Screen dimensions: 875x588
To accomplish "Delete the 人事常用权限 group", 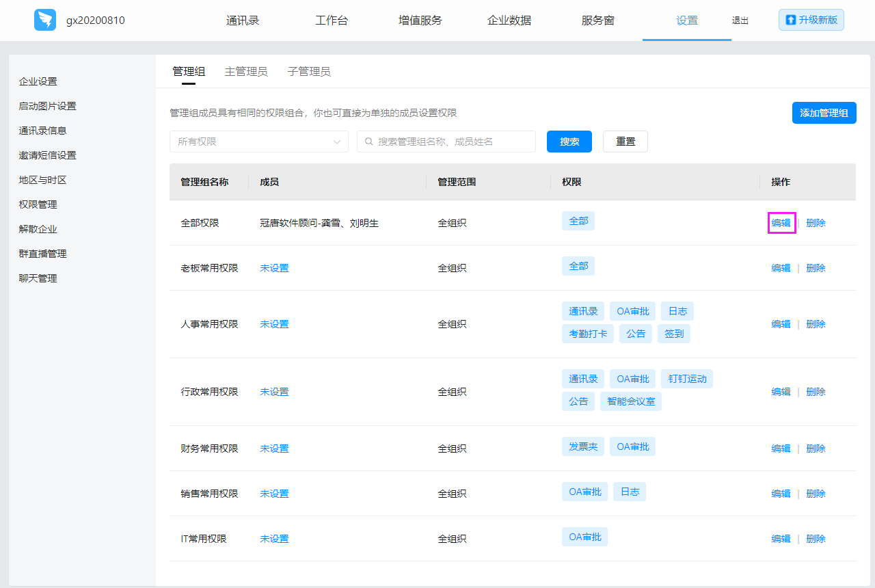I will pos(816,324).
